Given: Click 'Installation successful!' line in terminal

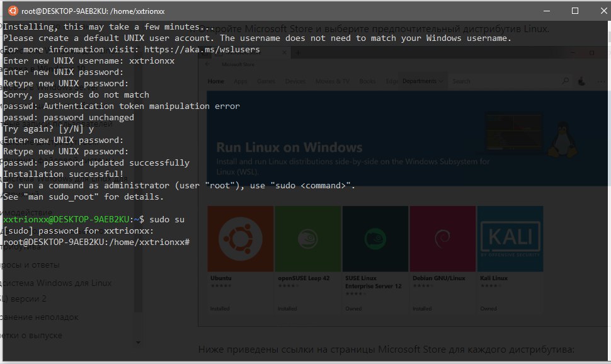Looking at the screenshot, I should (x=64, y=174).
